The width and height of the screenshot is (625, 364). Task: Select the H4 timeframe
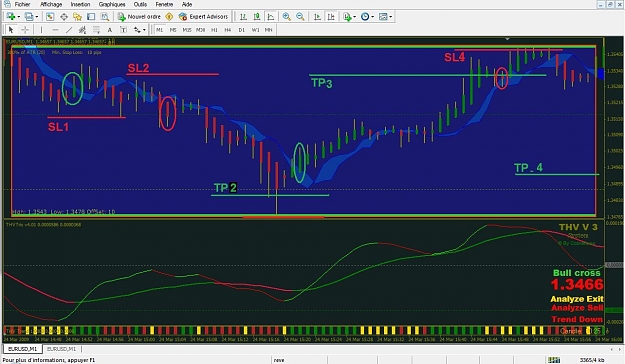click(228, 30)
